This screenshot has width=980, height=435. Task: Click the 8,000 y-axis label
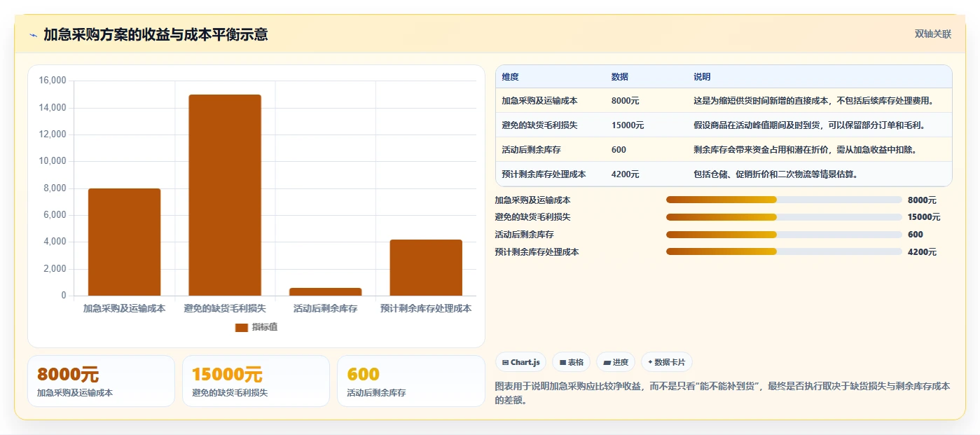[x=55, y=188]
